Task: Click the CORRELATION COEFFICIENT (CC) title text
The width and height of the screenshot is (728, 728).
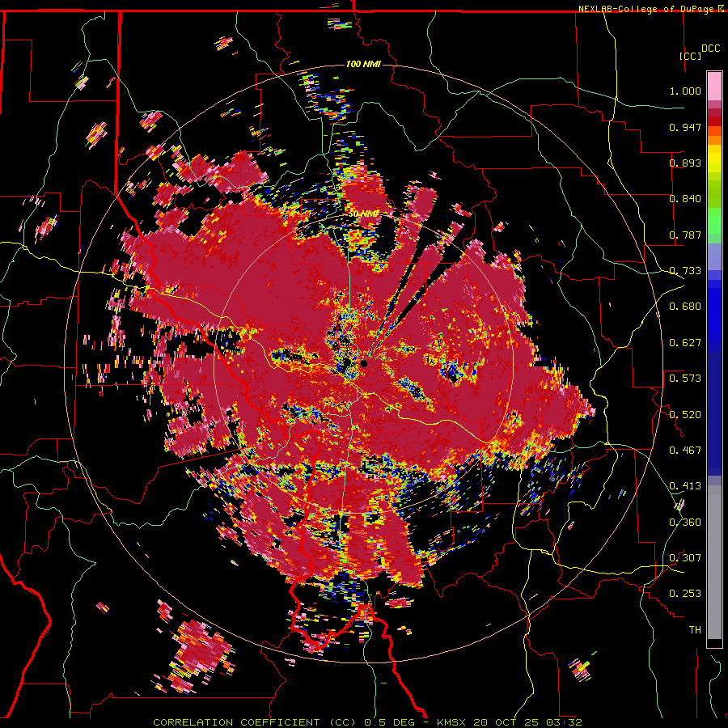Action: pos(255,722)
